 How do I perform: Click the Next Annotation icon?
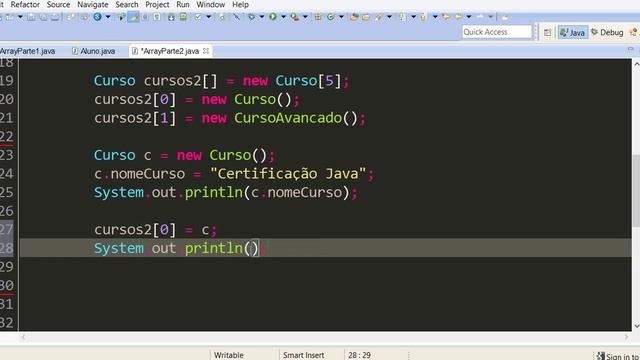402,17
